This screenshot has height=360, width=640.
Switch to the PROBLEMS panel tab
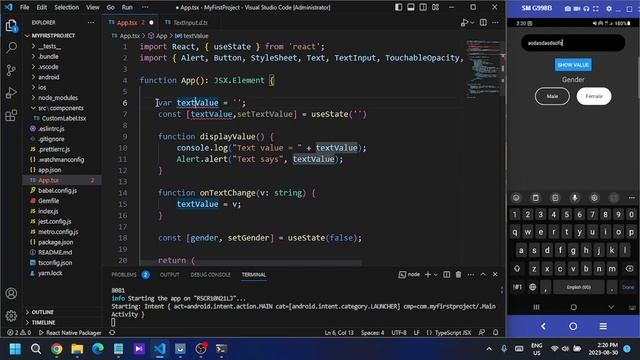click(x=124, y=275)
